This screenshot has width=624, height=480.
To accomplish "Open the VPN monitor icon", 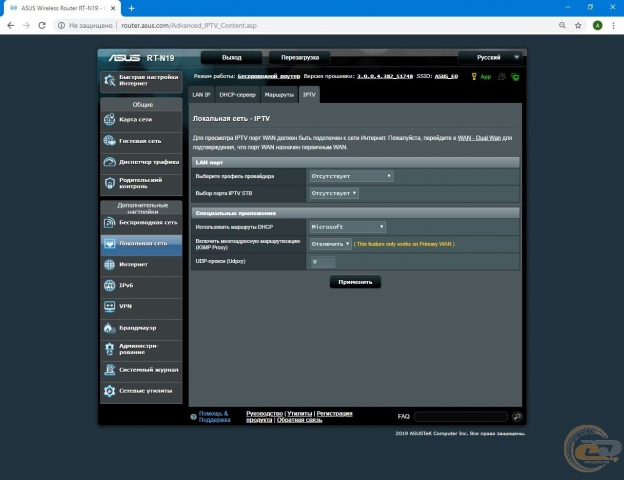I will pos(109,306).
